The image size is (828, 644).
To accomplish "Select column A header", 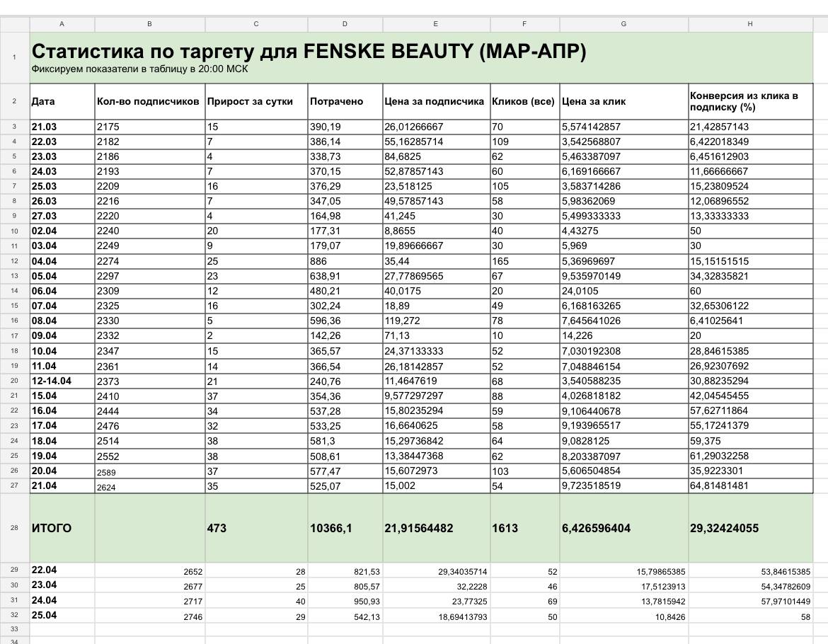I will [x=62, y=24].
